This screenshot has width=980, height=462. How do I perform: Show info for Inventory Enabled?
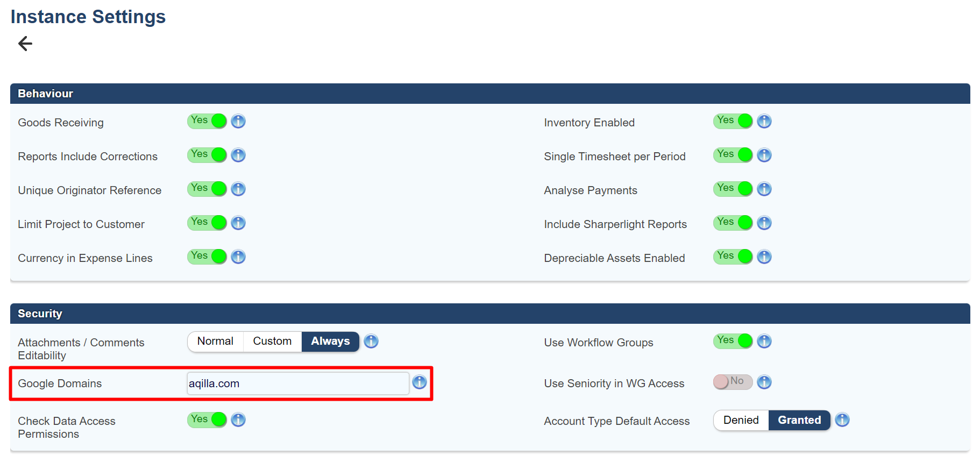pyautogui.click(x=764, y=121)
